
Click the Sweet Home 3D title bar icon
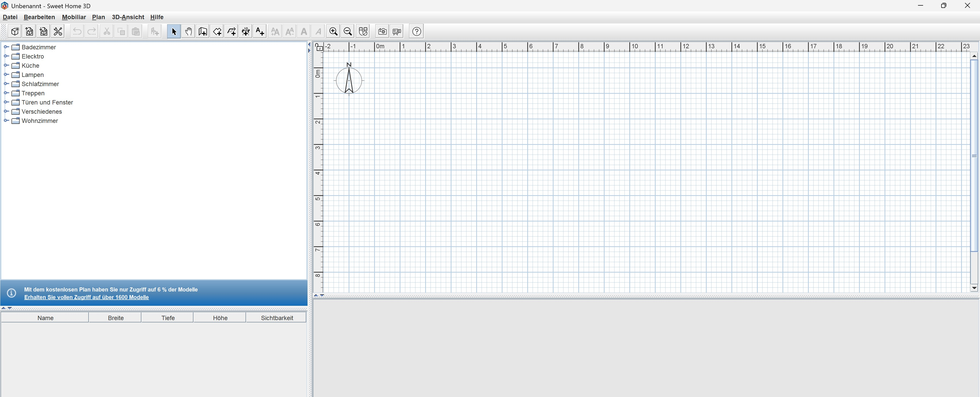click(5, 6)
